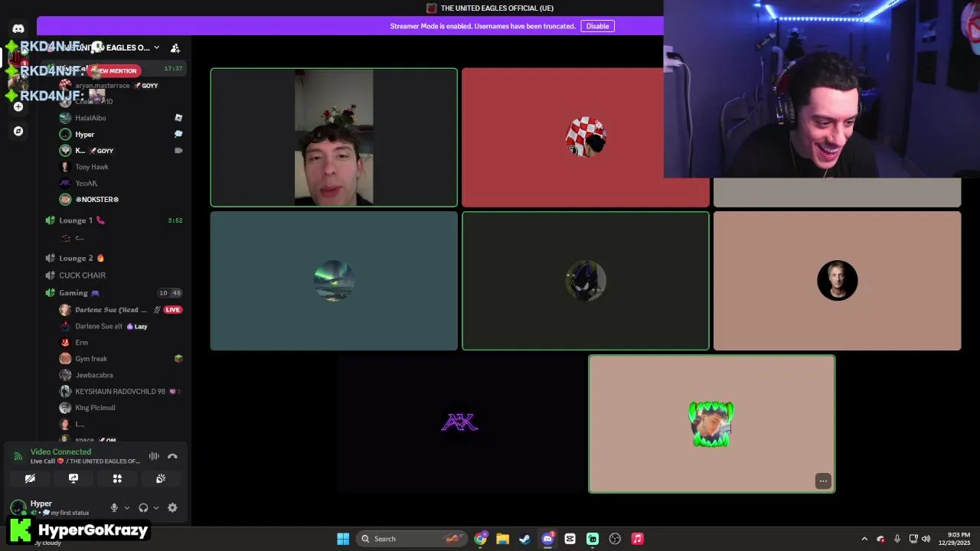This screenshot has width=980, height=551.
Task: Open Steam from the taskbar
Action: point(524,539)
